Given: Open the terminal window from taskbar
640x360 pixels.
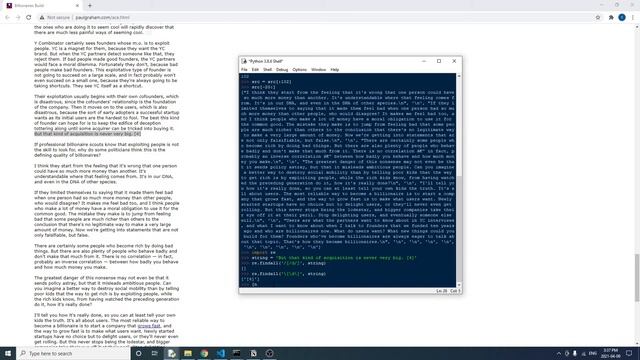Looking at the screenshot, I should point(237,353).
